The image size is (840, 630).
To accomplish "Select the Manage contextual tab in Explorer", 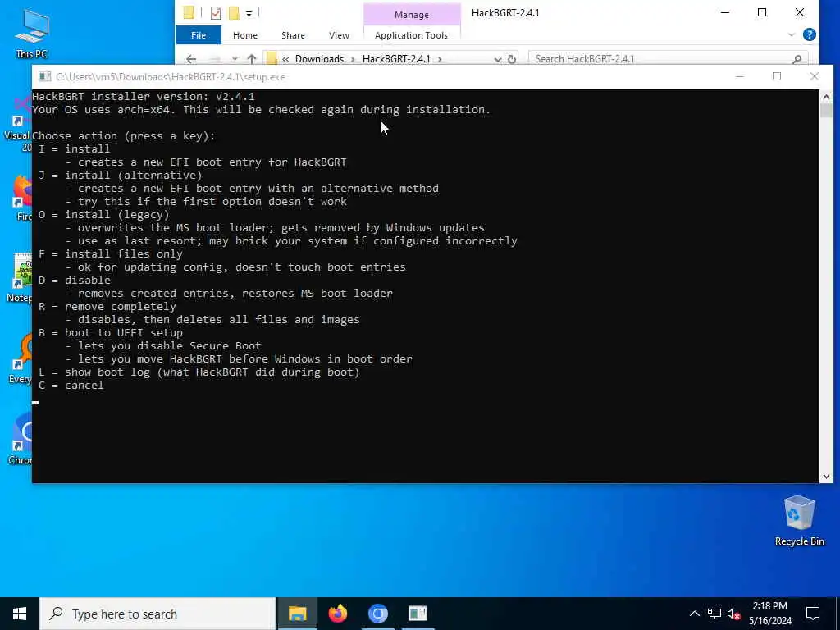I will pyautogui.click(x=412, y=15).
